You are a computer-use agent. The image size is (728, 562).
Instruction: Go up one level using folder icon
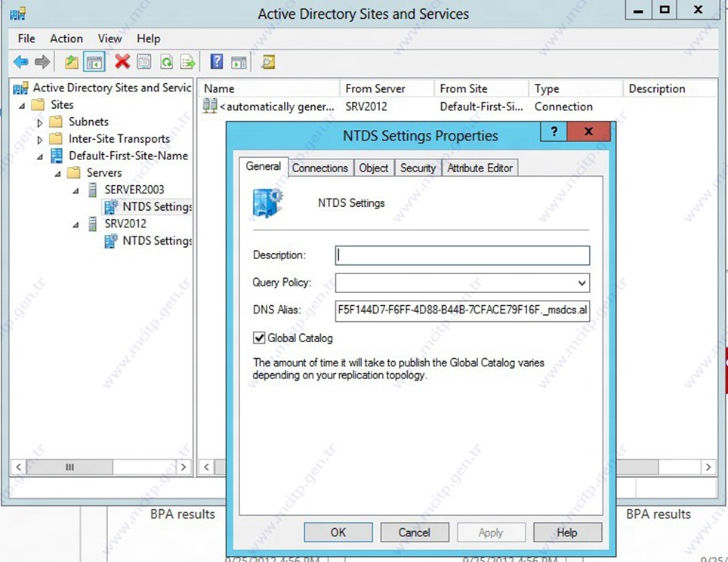coord(71,62)
